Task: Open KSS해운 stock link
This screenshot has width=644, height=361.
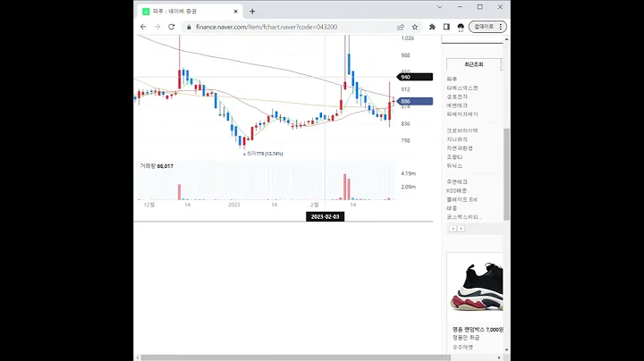Action: coord(457,190)
